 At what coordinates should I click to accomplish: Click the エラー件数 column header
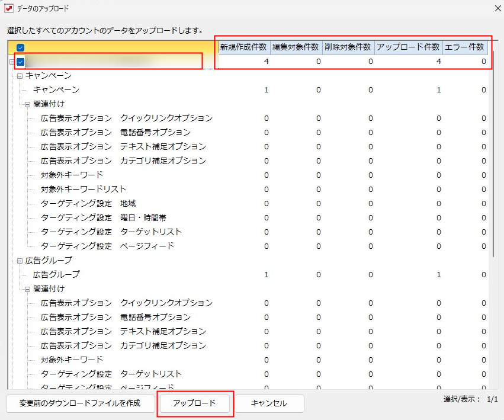(466, 47)
